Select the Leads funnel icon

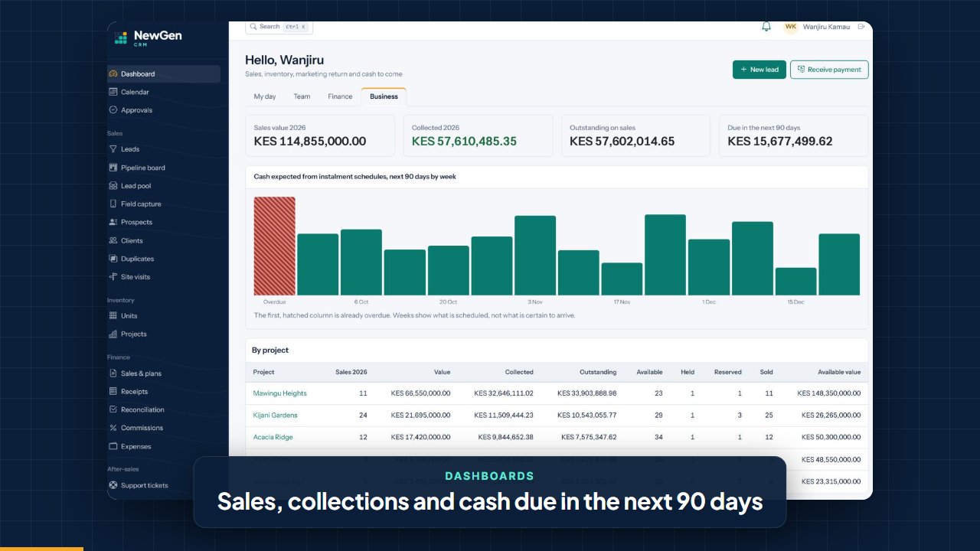click(113, 149)
